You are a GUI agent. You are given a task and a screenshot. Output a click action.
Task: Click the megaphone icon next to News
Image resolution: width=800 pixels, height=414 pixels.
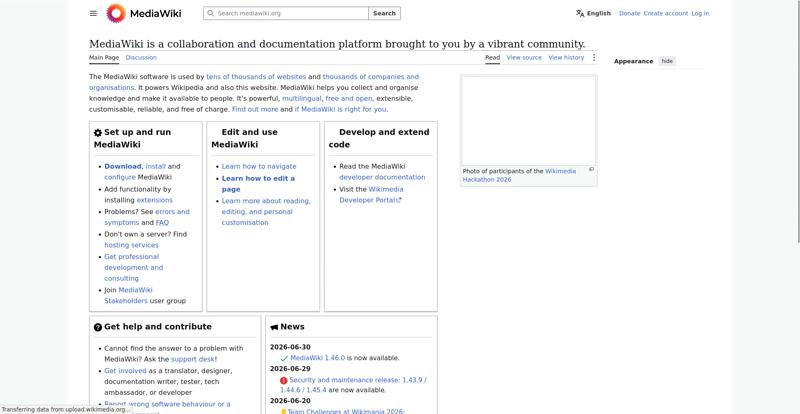tap(274, 327)
